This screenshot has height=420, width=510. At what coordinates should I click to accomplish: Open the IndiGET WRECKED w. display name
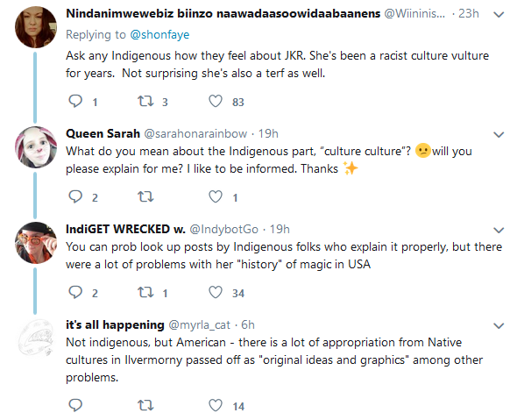coord(125,229)
